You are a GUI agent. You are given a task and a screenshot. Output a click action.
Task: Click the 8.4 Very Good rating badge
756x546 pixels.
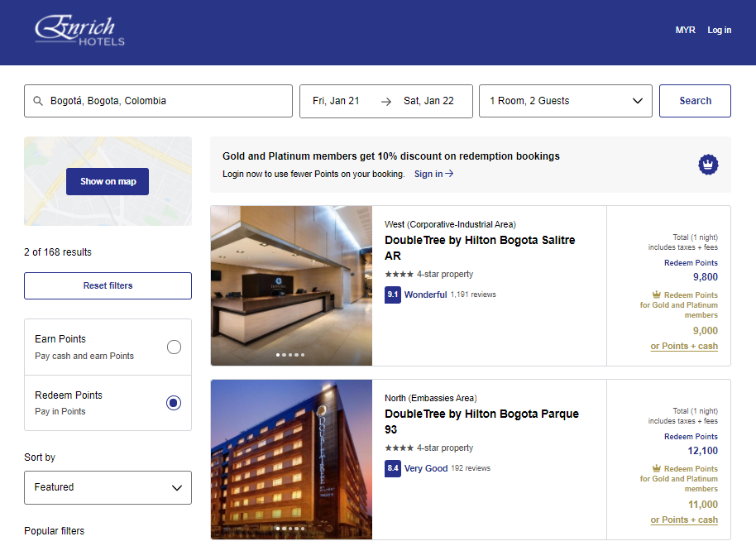392,468
